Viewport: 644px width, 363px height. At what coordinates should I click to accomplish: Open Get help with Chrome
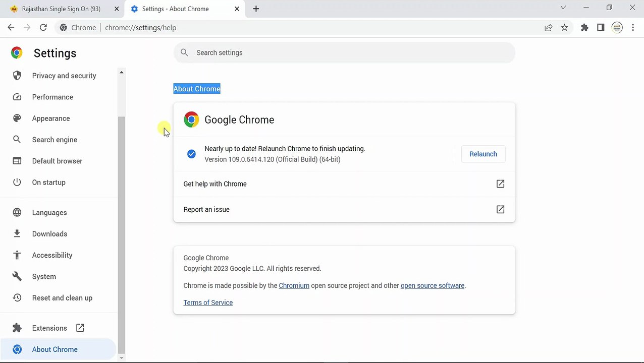(344, 184)
